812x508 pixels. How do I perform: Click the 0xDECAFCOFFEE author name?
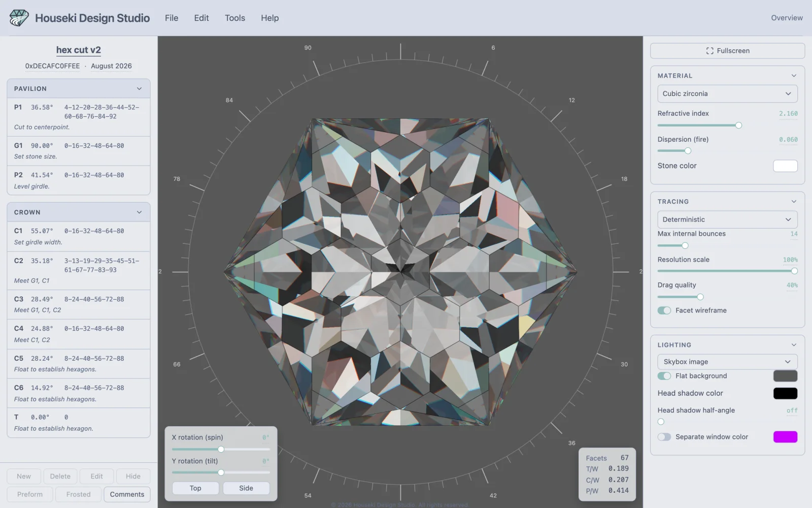pyautogui.click(x=52, y=66)
